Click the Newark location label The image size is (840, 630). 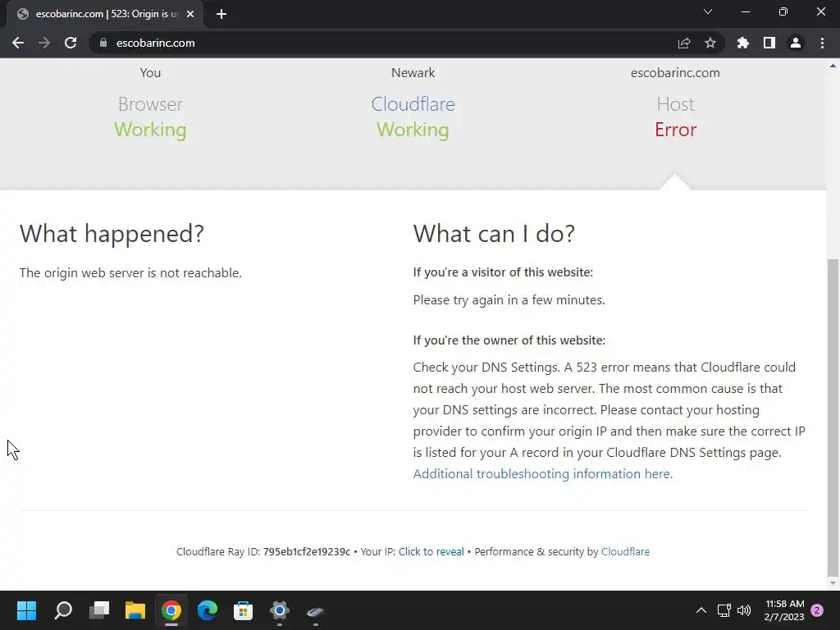click(413, 73)
